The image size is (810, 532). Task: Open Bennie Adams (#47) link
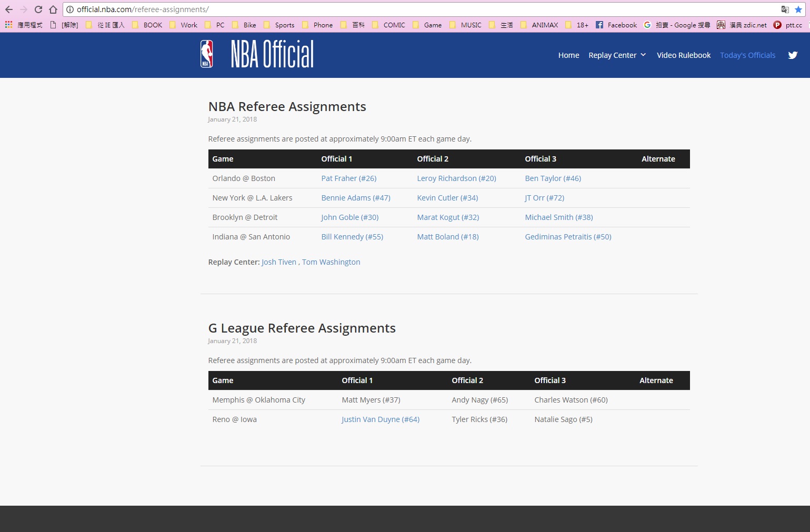(356, 198)
